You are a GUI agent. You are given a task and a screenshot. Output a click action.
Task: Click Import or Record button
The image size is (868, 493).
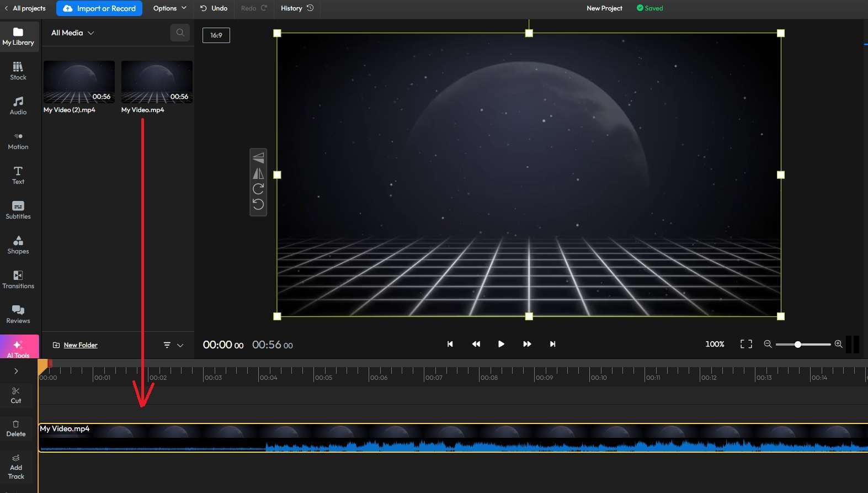coord(99,8)
